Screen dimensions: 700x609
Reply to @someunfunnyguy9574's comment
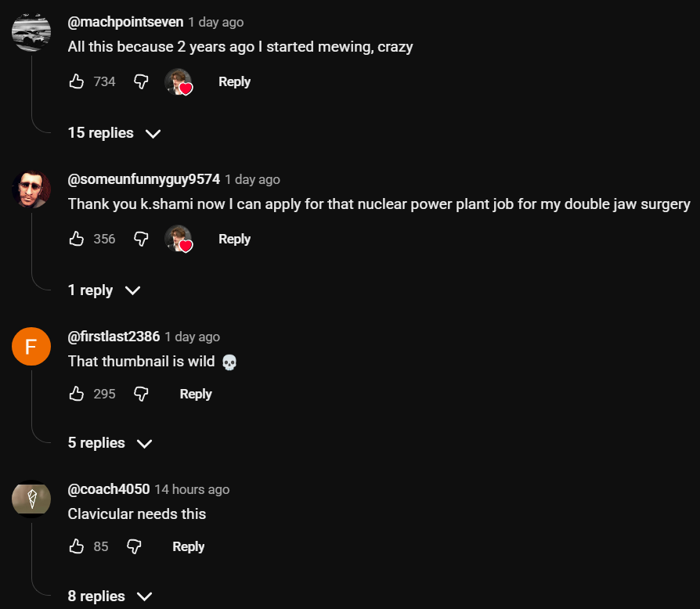point(234,239)
